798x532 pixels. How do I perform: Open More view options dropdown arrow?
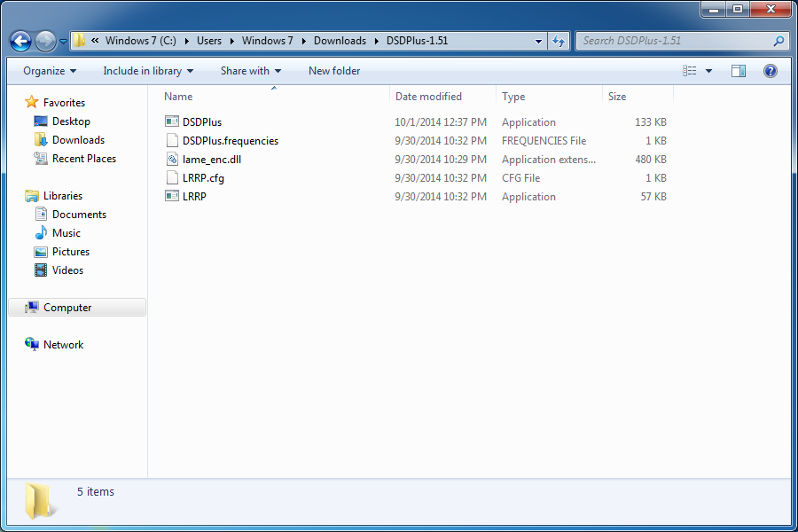click(x=708, y=71)
